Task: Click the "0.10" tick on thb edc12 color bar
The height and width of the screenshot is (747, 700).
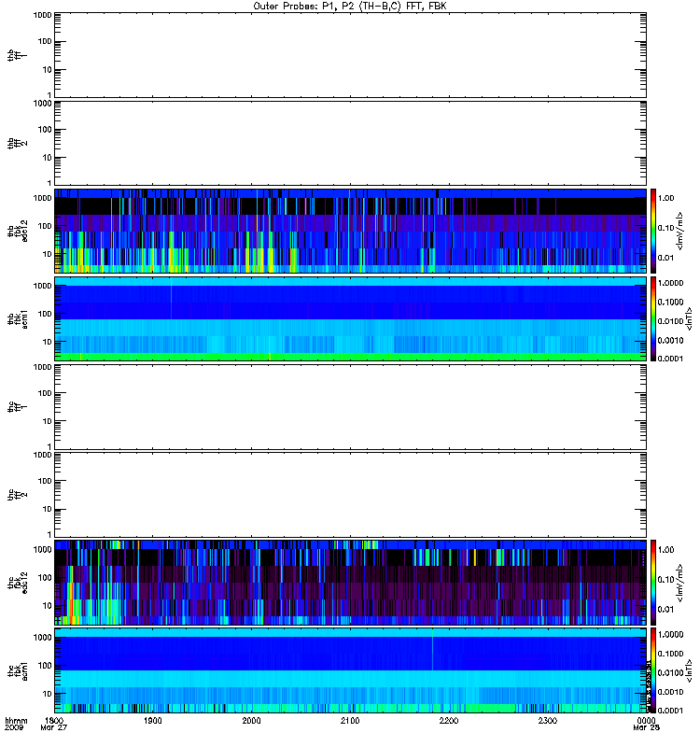Action: (x=665, y=228)
